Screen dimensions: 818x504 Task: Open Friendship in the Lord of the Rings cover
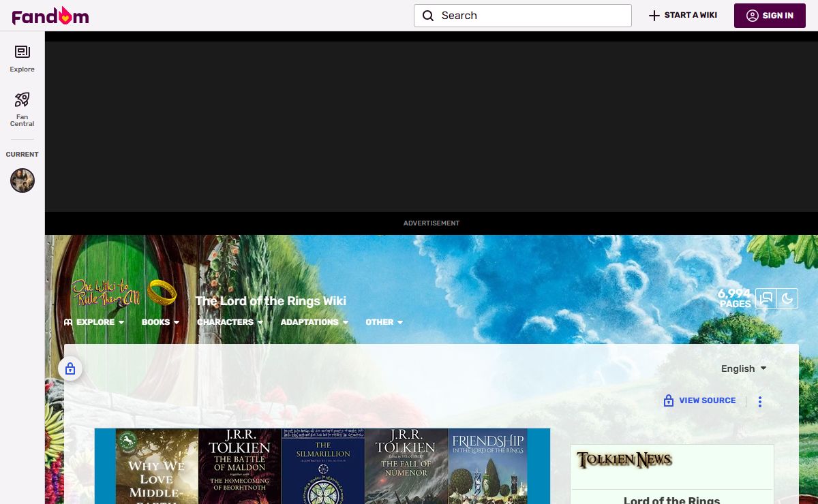pos(487,467)
